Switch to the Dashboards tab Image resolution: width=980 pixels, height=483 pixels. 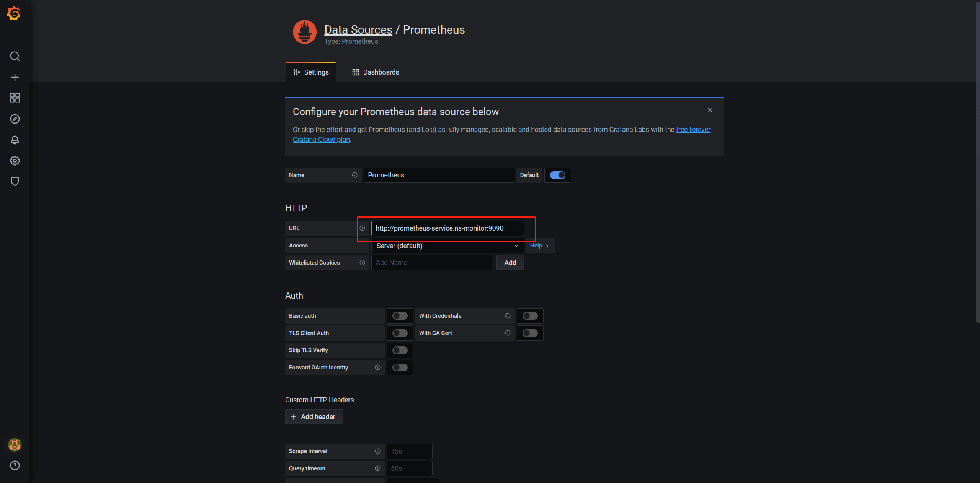[x=376, y=72]
